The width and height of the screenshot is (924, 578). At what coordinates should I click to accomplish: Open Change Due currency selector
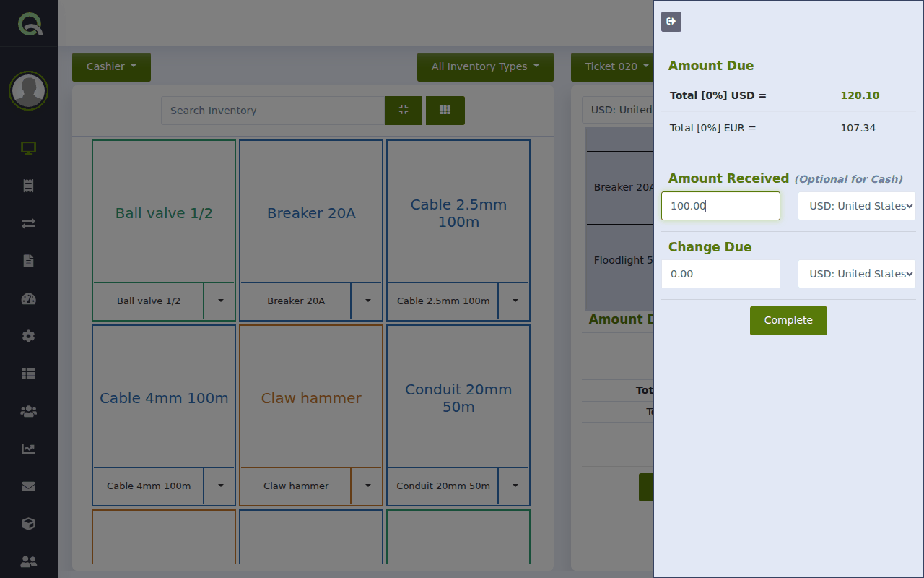[x=857, y=274]
